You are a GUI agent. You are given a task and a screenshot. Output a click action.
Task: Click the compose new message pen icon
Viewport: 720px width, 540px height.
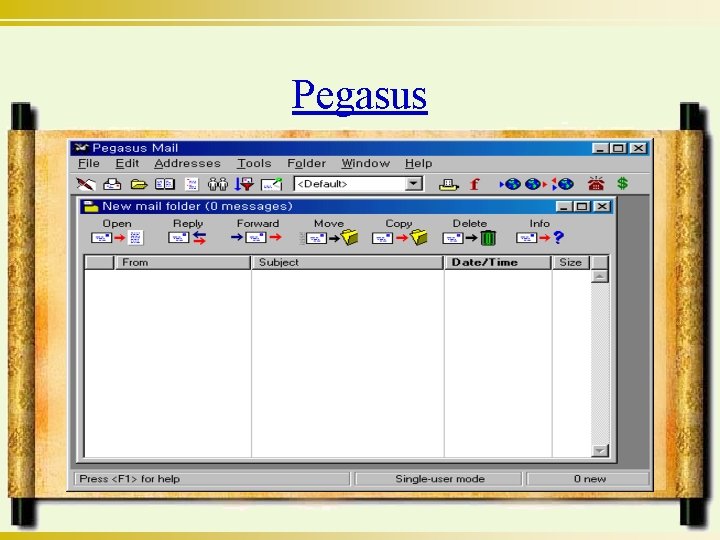86,184
